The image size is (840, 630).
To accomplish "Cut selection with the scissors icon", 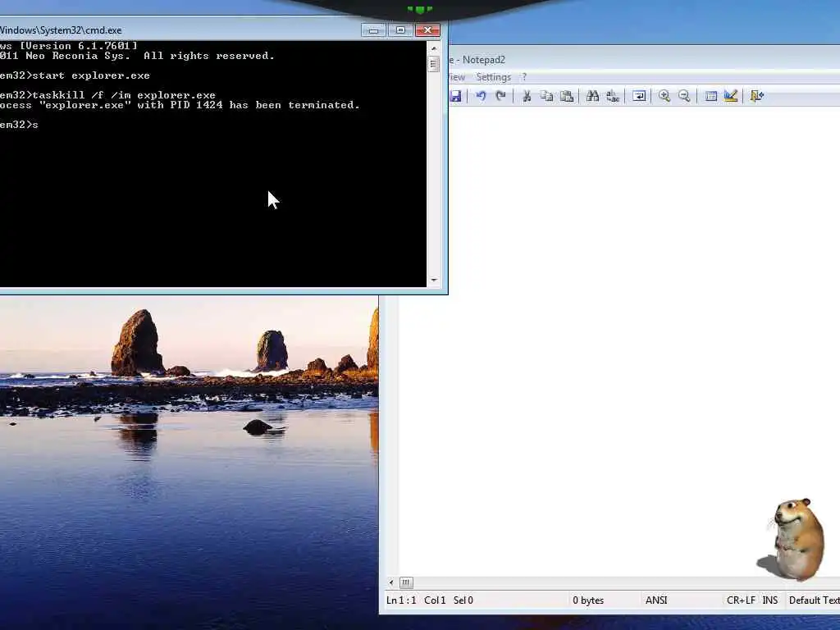I will point(527,96).
